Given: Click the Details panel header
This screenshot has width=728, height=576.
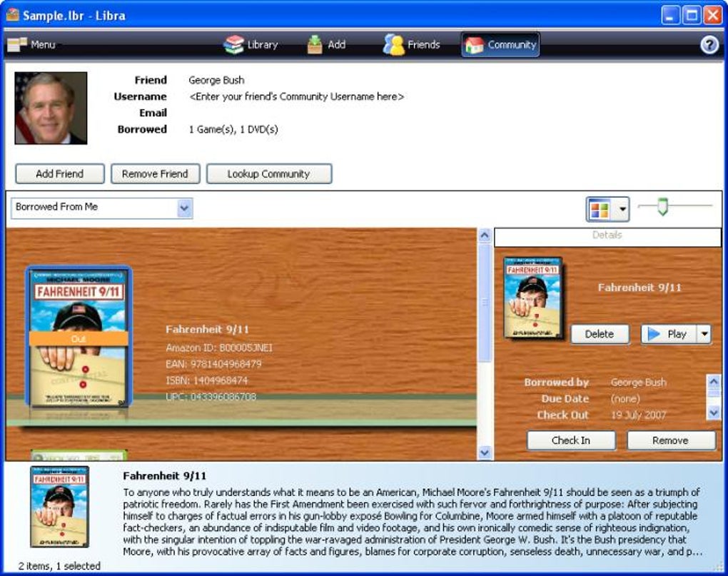Looking at the screenshot, I should pos(607,237).
